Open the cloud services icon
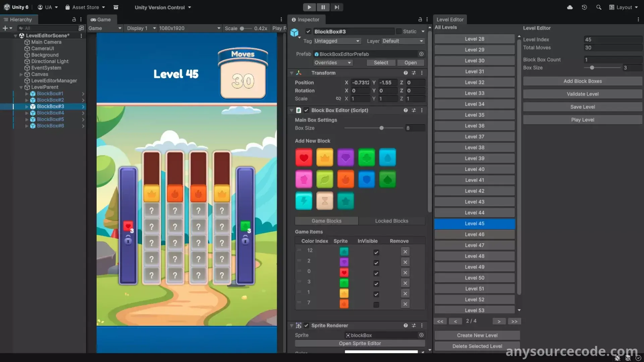Screen dimensions: 644x362 [x=570, y=7]
